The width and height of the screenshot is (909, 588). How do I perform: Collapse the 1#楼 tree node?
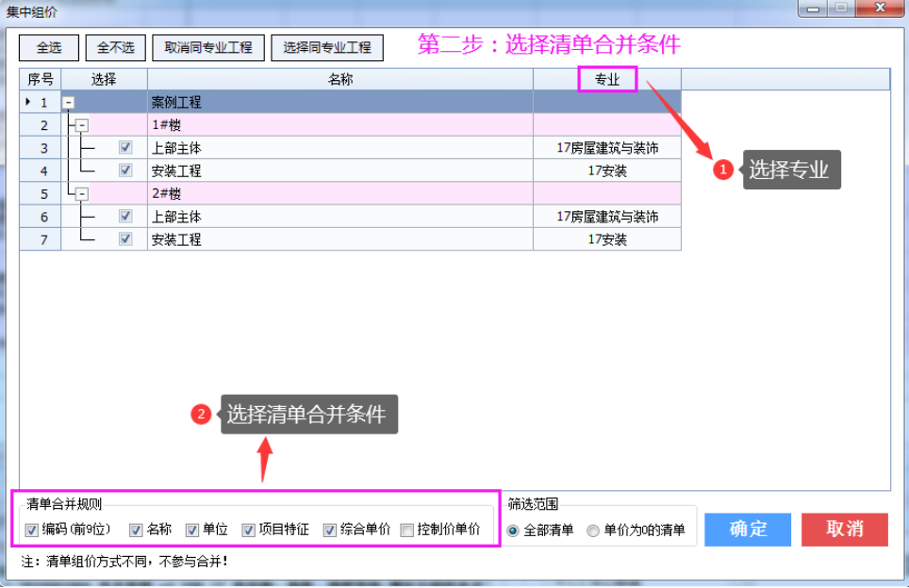(82, 125)
